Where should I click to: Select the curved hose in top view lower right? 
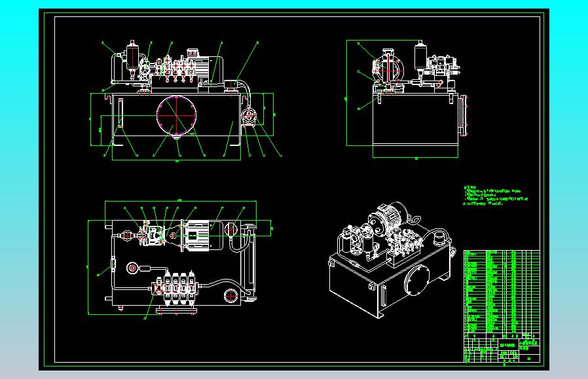[224, 286]
